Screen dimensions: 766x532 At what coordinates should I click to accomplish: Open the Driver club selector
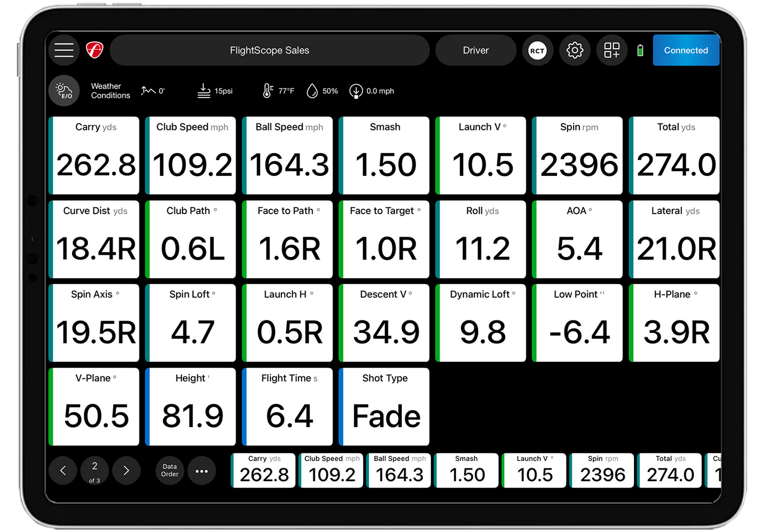(476, 50)
